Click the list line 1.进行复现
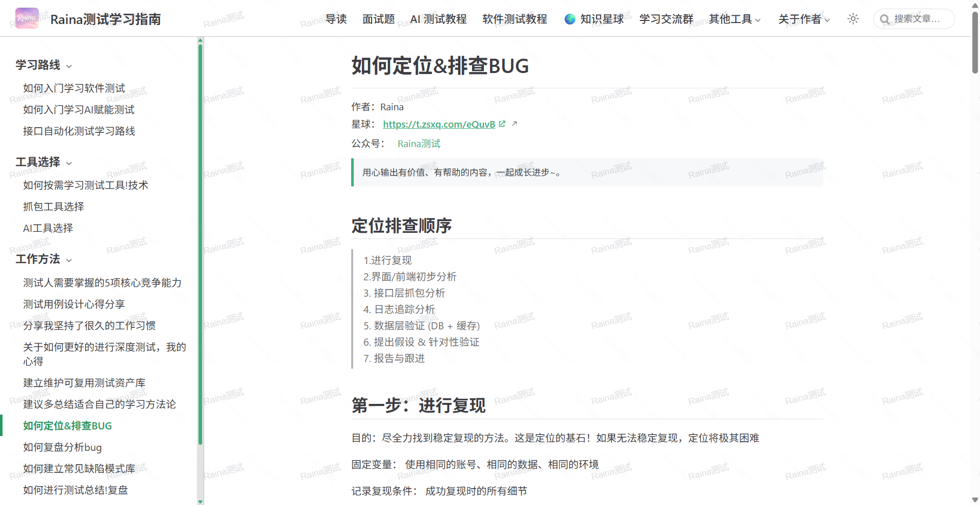The image size is (980, 505). (x=387, y=260)
